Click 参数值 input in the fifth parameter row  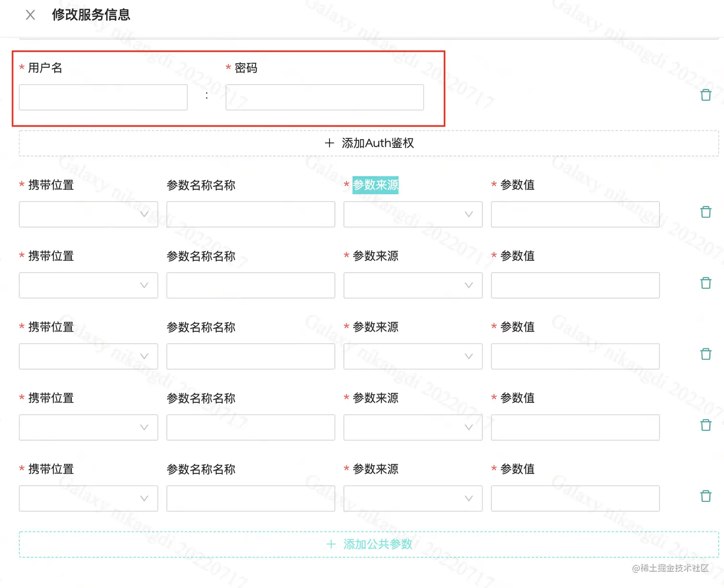575,499
